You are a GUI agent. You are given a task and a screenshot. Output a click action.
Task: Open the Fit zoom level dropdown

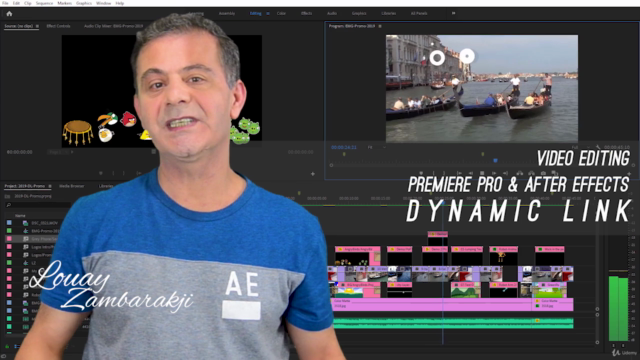click(377, 147)
